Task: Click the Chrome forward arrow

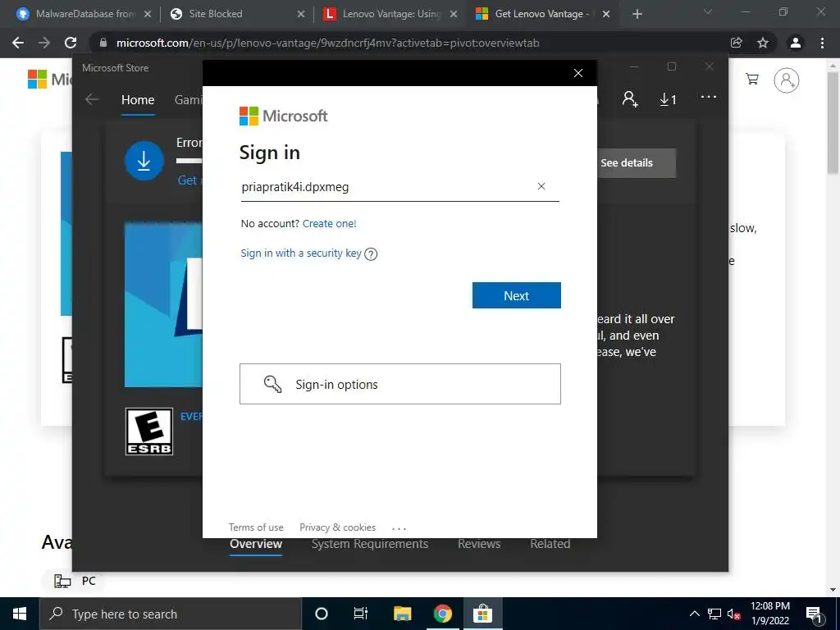Action: [44, 43]
